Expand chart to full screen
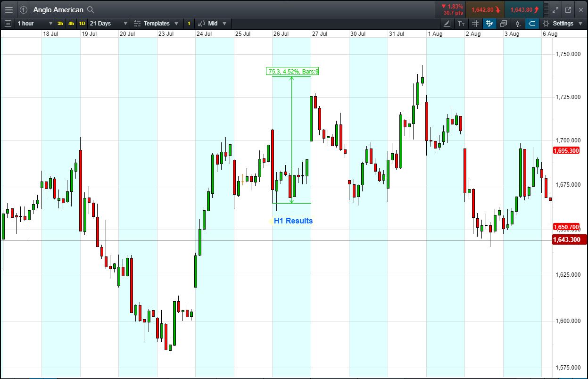 pyautogui.click(x=555, y=9)
